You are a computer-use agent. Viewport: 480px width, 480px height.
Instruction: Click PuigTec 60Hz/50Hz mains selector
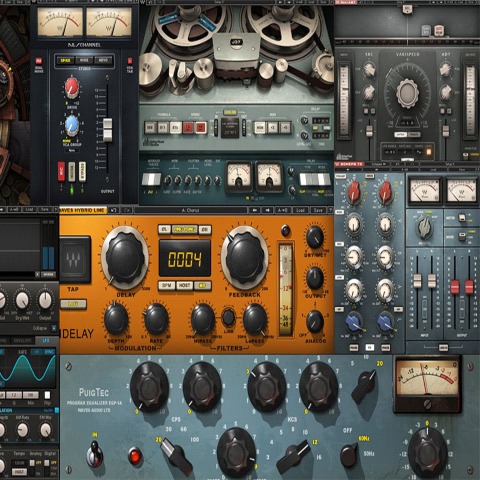349,455
